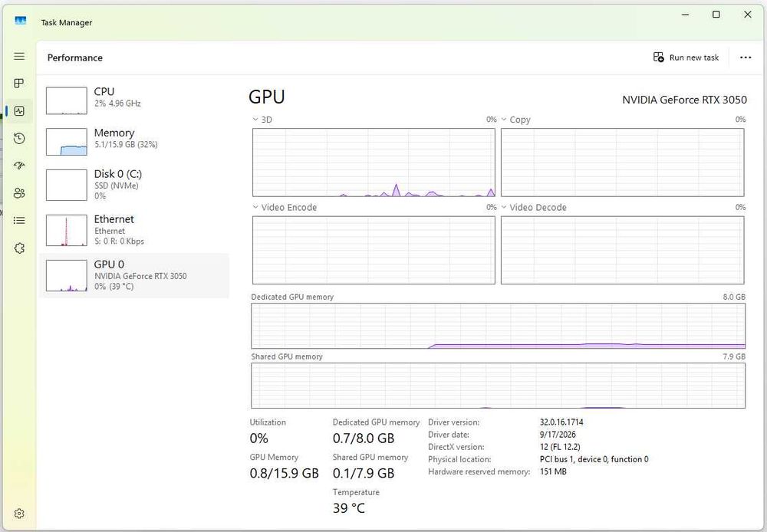This screenshot has height=532, width=767.
Task: Click the 0.8/15.9 GB GPU Memory value
Action: point(285,473)
